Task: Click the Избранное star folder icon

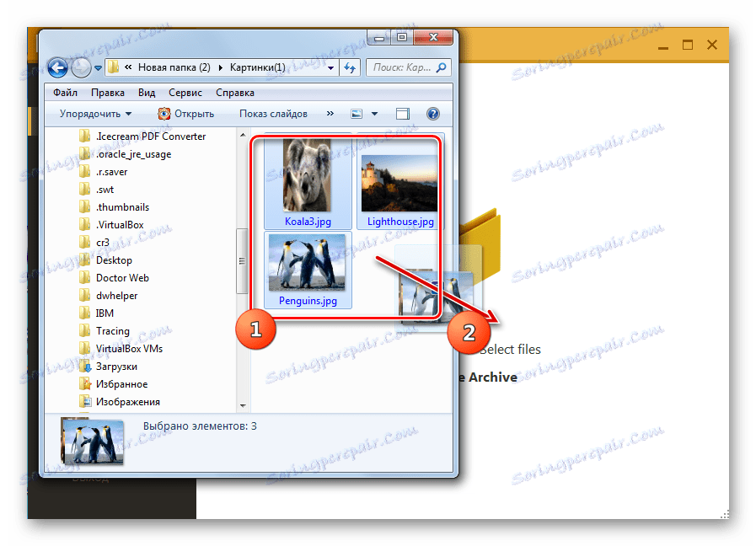Action: click(85, 384)
